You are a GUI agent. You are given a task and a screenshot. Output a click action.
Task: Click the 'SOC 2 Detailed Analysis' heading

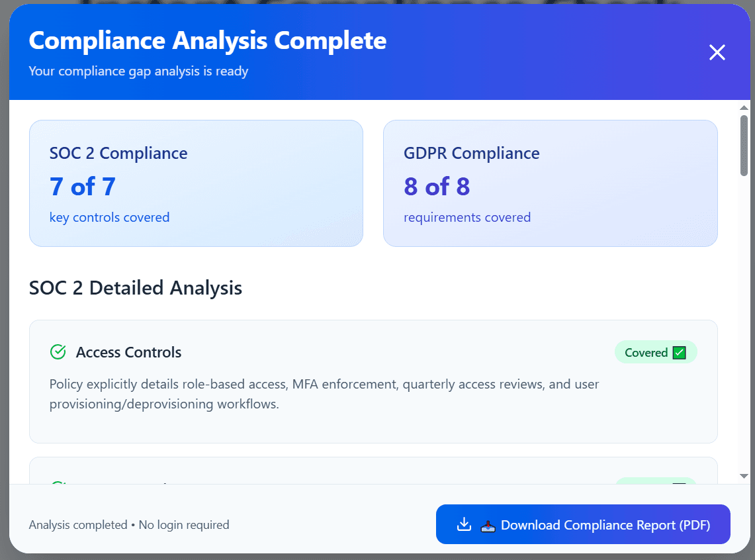coord(136,288)
